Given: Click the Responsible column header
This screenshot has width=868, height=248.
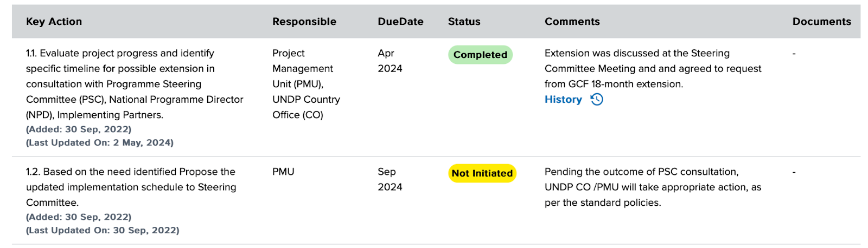Looking at the screenshot, I should coord(304,21).
